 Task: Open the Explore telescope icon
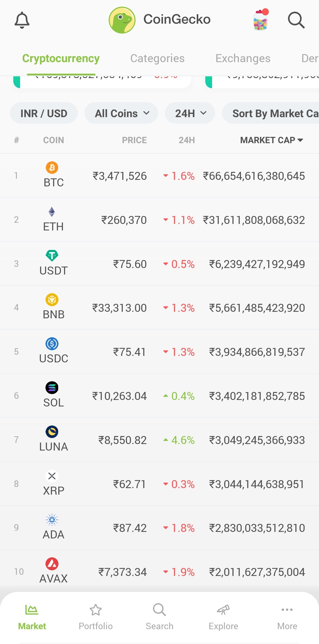point(223,610)
